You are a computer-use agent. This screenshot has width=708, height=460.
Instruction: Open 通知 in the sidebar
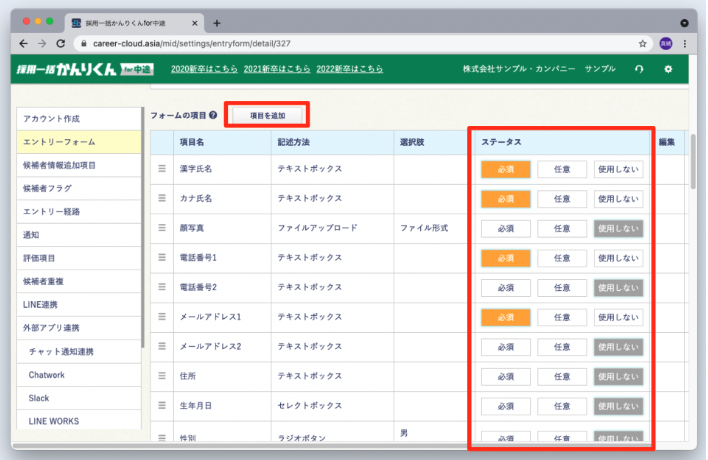click(79, 235)
